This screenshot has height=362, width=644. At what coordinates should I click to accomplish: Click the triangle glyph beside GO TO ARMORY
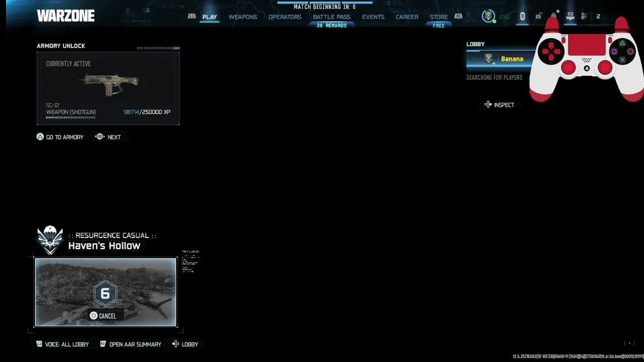tap(40, 137)
